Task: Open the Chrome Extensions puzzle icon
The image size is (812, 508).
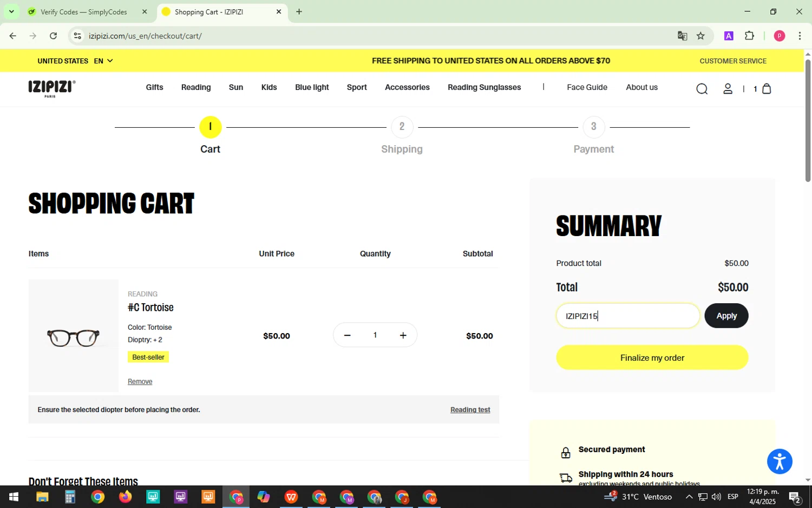Action: (x=749, y=36)
